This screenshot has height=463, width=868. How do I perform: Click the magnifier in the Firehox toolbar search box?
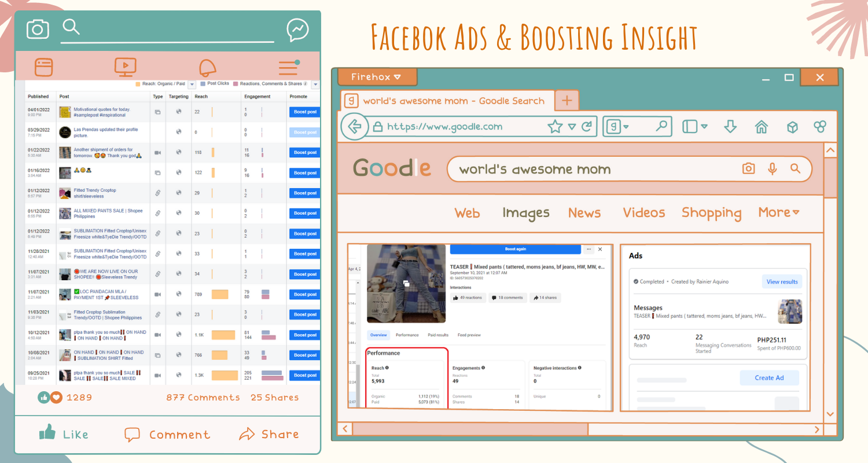point(661,126)
